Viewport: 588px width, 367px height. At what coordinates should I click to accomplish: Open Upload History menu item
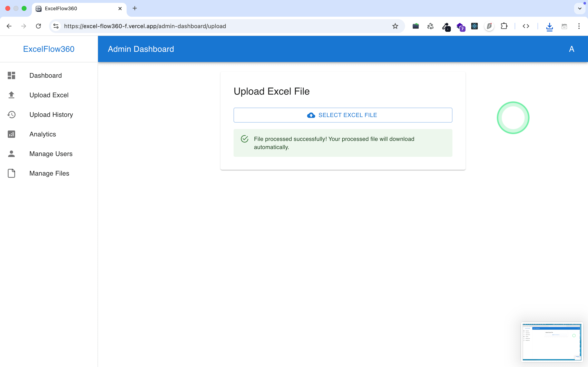[51, 115]
